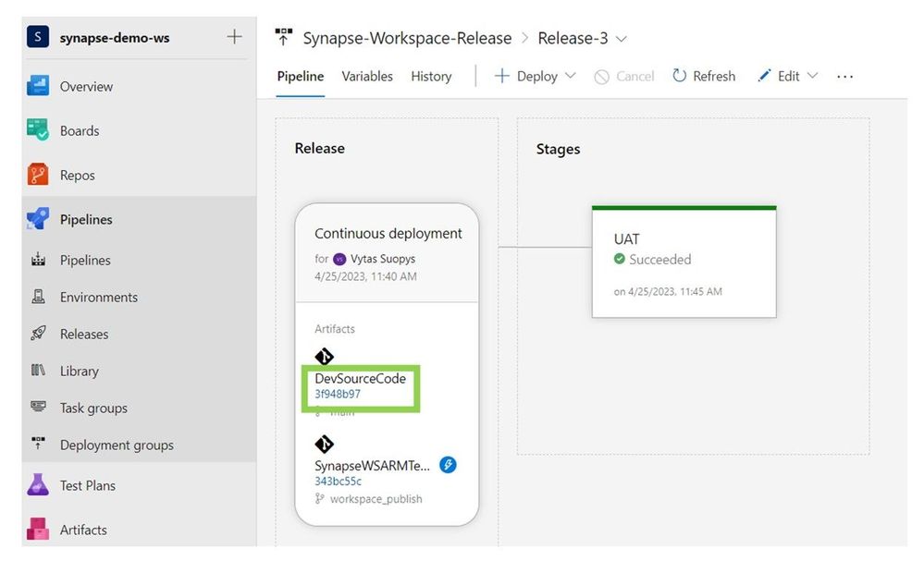Click the Refresh button

click(x=704, y=76)
